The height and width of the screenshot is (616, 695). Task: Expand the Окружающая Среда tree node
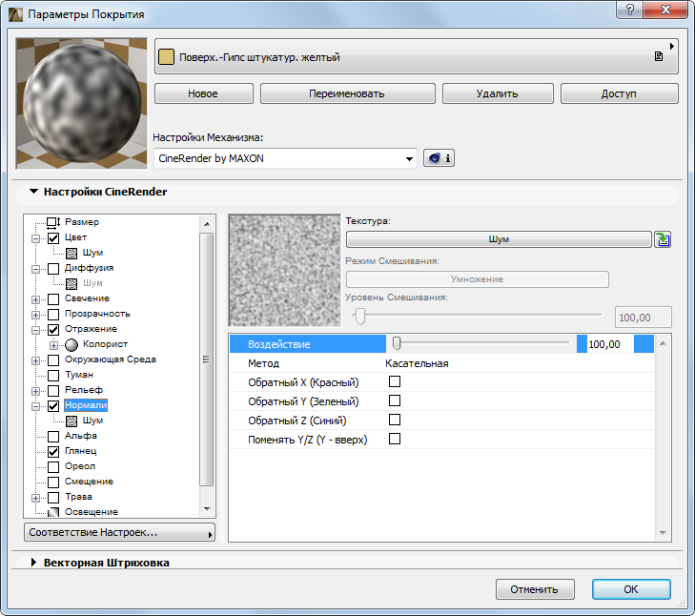[35, 360]
